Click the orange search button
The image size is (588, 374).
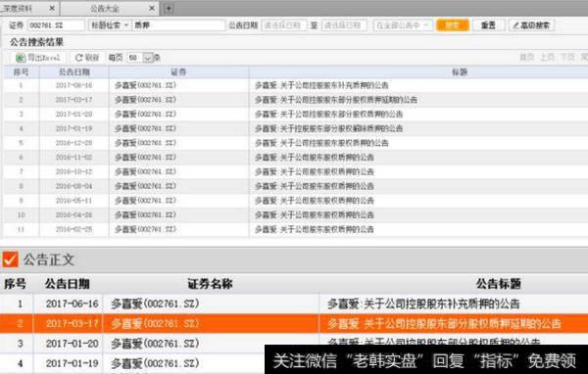pos(453,25)
